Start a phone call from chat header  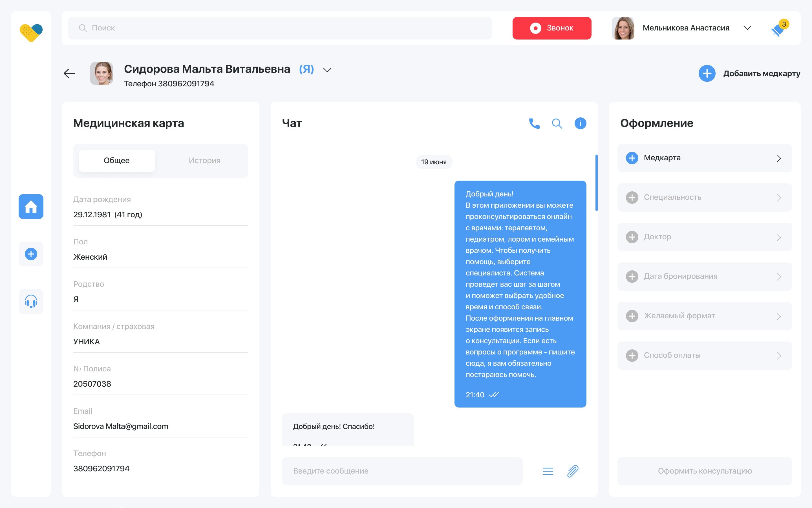click(534, 123)
